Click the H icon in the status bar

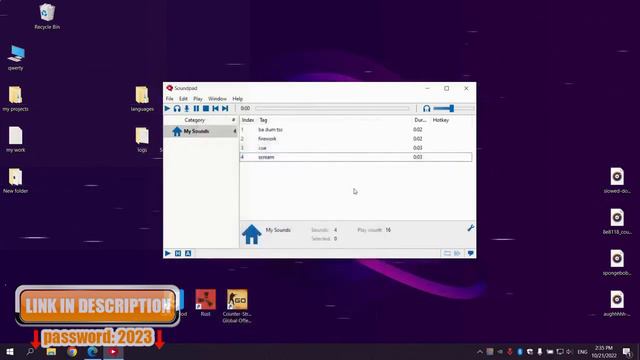tap(178, 253)
